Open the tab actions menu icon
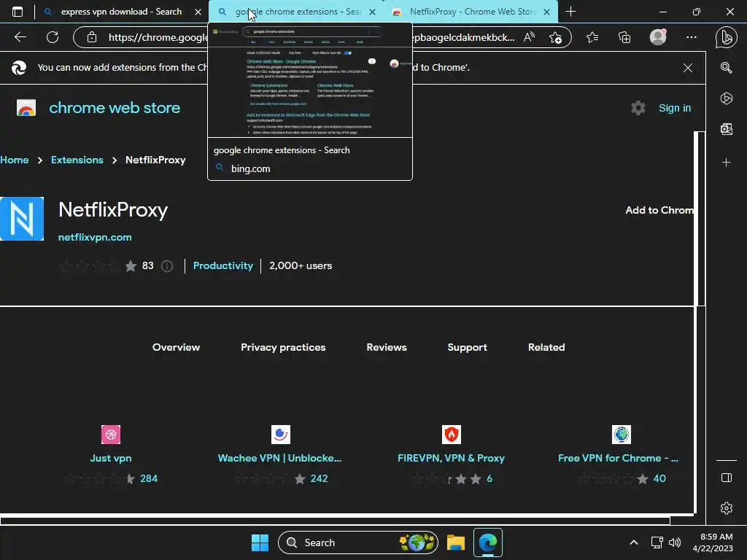This screenshot has width=747, height=560. (x=18, y=12)
